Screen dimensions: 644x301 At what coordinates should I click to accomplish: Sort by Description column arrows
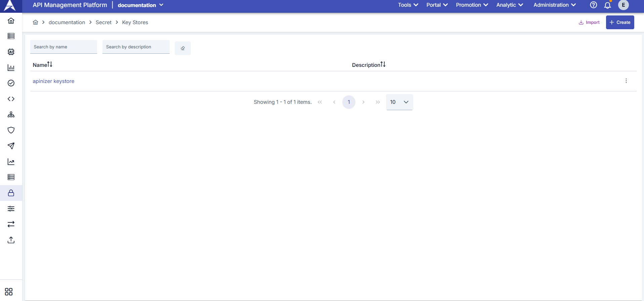coord(383,64)
